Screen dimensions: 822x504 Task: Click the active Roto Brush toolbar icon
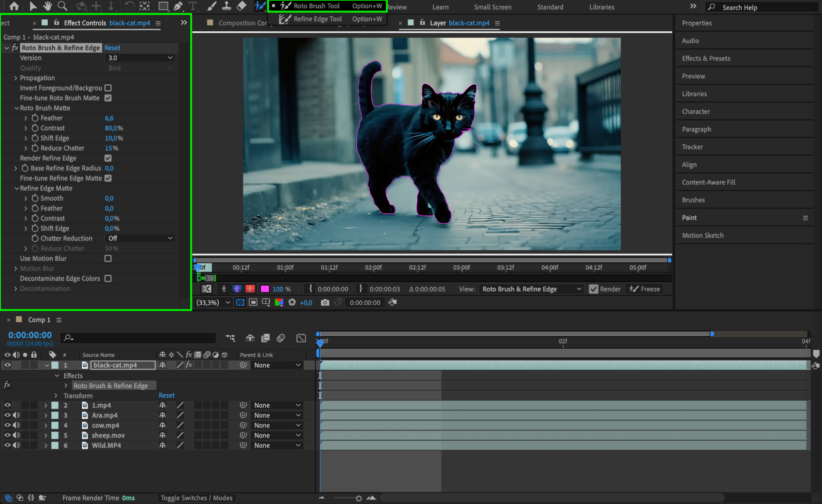coord(259,6)
